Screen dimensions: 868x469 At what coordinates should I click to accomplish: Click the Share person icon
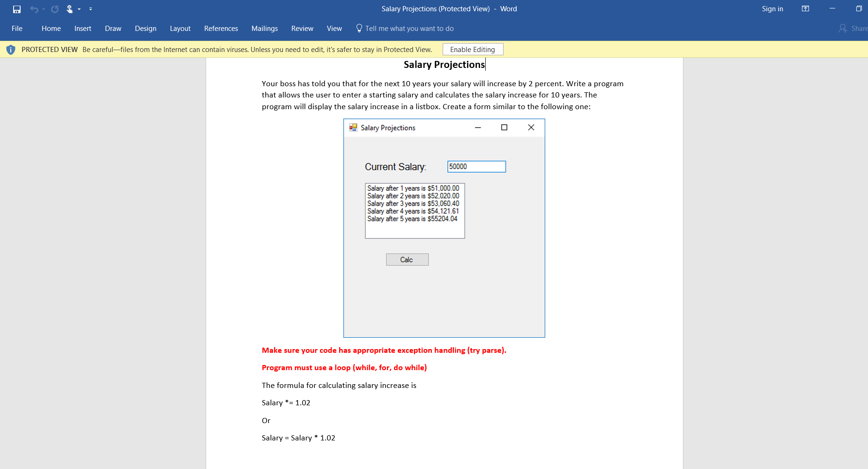point(843,29)
